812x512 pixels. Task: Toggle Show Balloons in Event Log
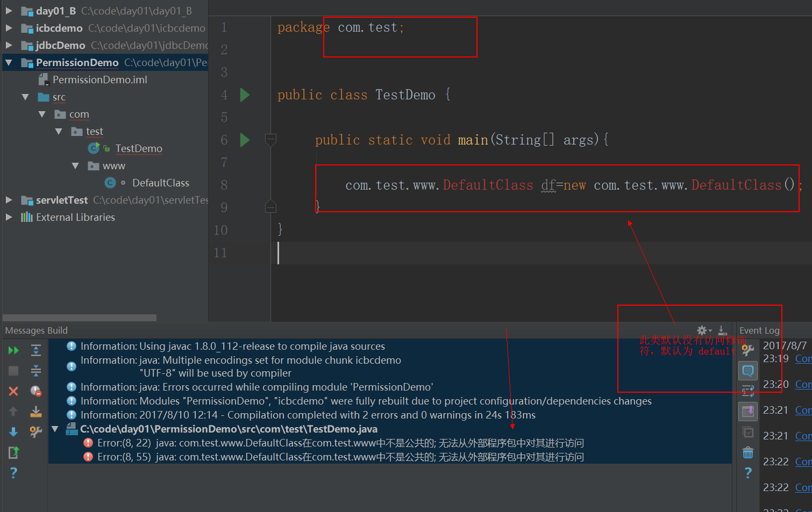click(748, 371)
